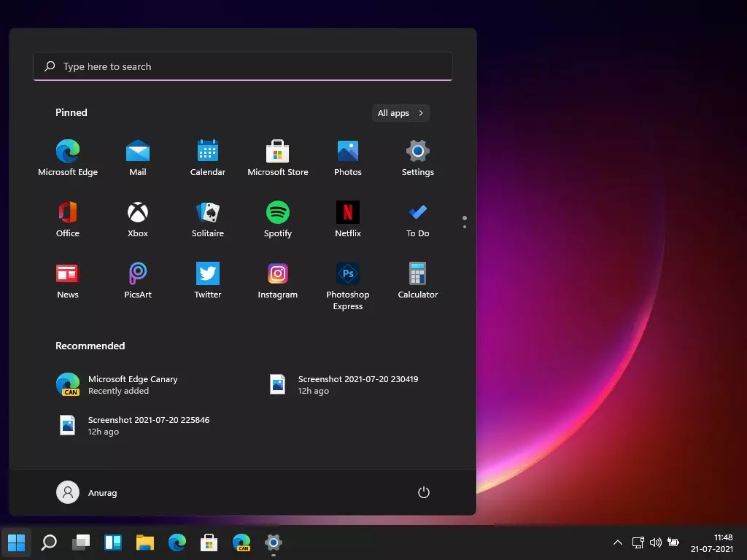Expand the All apps list

(400, 113)
